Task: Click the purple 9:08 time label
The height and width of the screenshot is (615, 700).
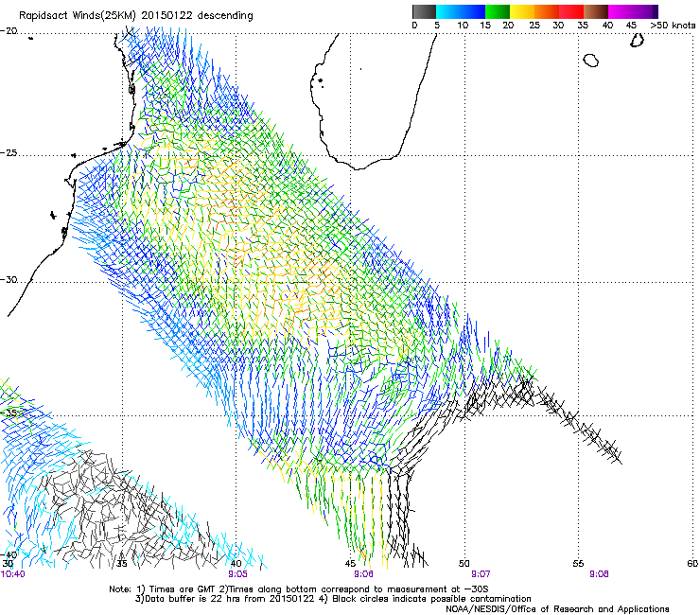Action: point(599,574)
